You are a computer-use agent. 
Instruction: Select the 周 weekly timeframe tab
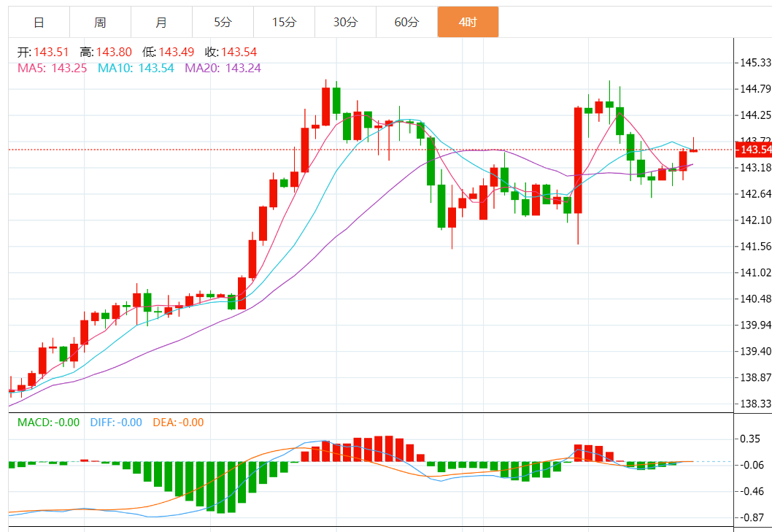100,23
